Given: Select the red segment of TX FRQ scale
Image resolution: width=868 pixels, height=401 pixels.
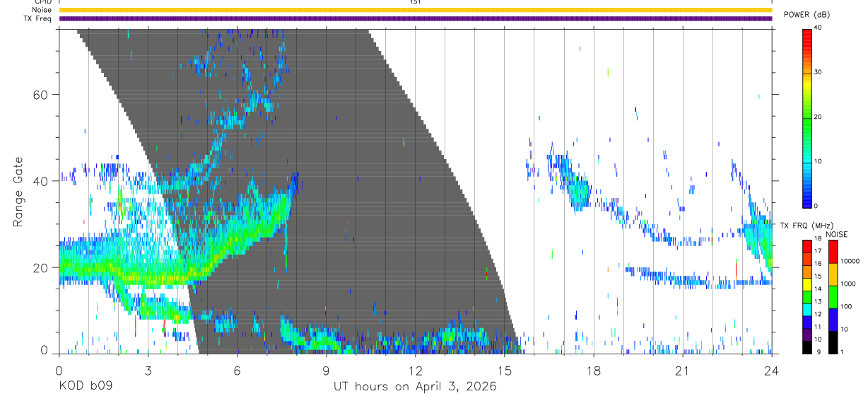Looking at the screenshot, I should (x=807, y=248).
